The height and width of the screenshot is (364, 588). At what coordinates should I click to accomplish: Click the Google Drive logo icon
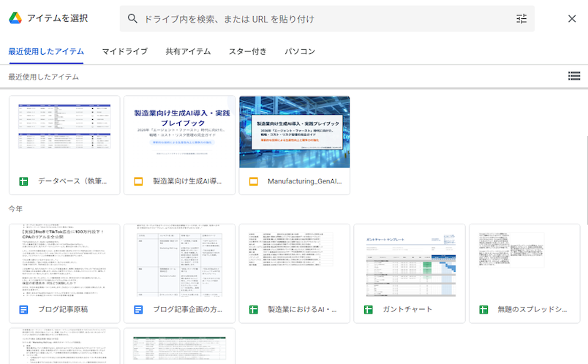[x=15, y=18]
